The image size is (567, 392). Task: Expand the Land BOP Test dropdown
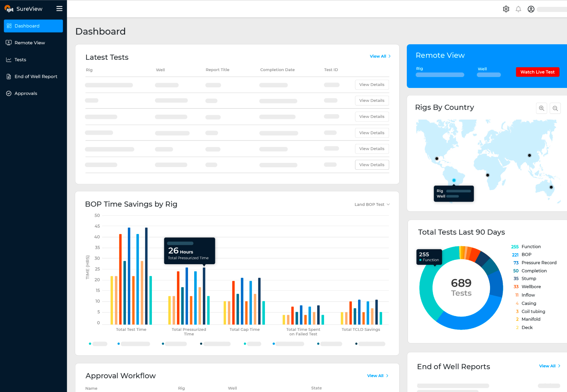click(x=372, y=204)
